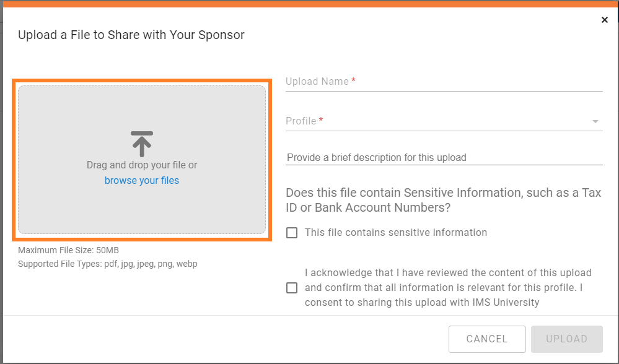
Task: Close the upload dialog with the X icon
Action: pyautogui.click(x=604, y=20)
